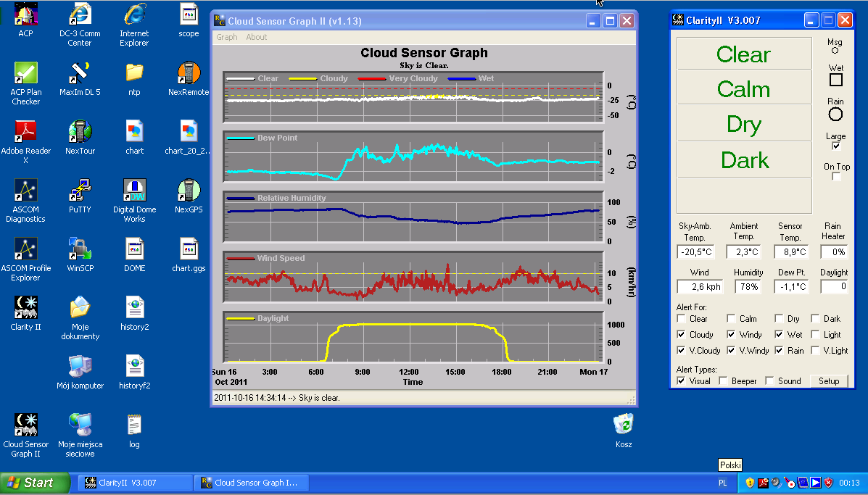Enable the Clear alert checkbox
Image resolution: width=868 pixels, height=495 pixels.
click(682, 319)
